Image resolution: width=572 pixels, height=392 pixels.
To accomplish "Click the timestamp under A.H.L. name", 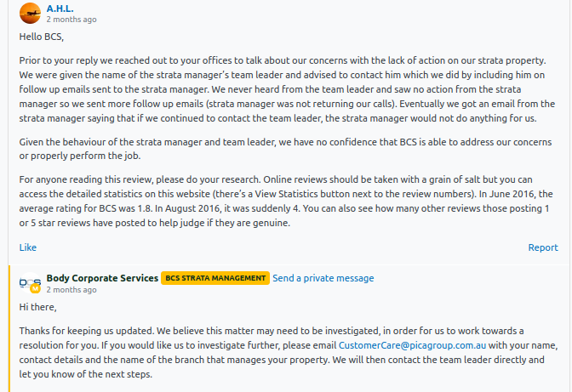I will [x=71, y=20].
